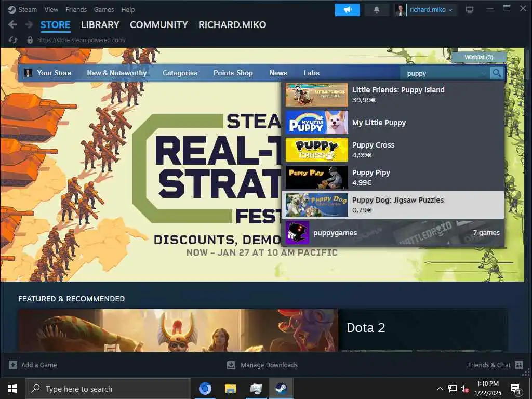Click the puppygames developer logo
Image resolution: width=532 pixels, height=399 pixels.
click(297, 233)
